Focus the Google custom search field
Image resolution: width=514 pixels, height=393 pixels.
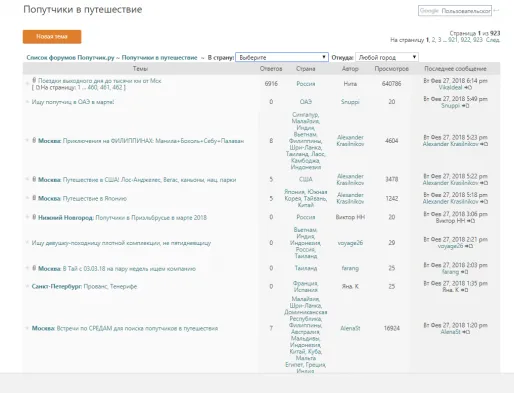pos(455,11)
